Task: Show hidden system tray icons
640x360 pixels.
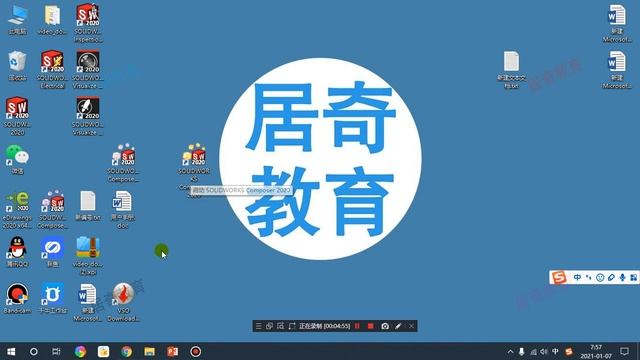Action: (x=510, y=351)
